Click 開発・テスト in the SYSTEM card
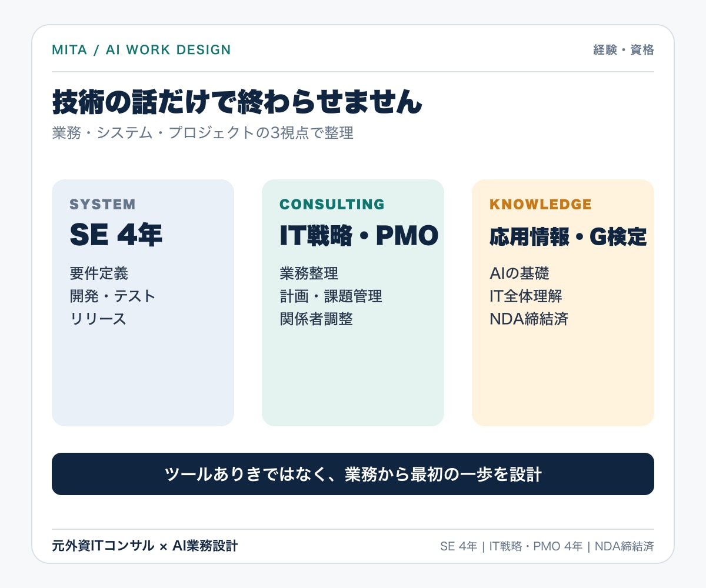Viewport: 706px width, 588px height. (112, 296)
